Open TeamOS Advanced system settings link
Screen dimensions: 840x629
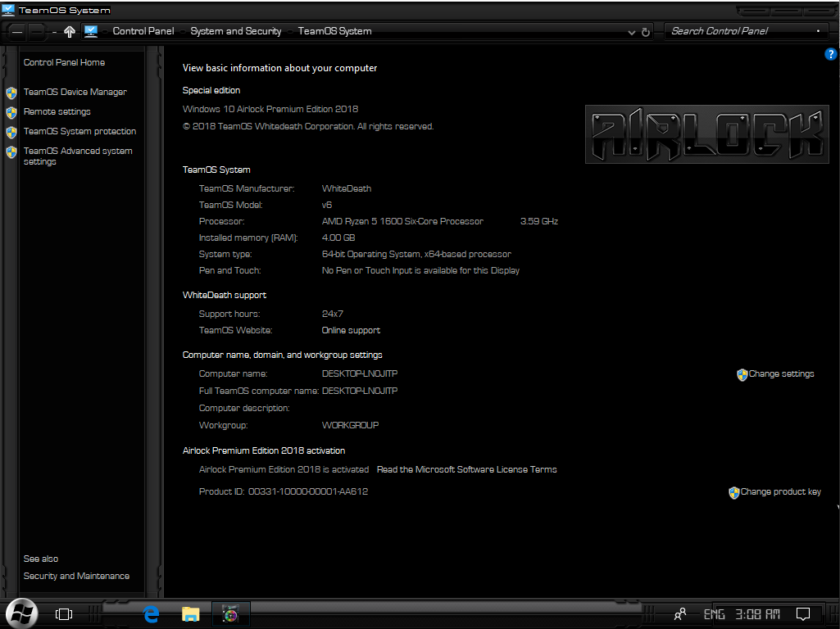(78, 156)
